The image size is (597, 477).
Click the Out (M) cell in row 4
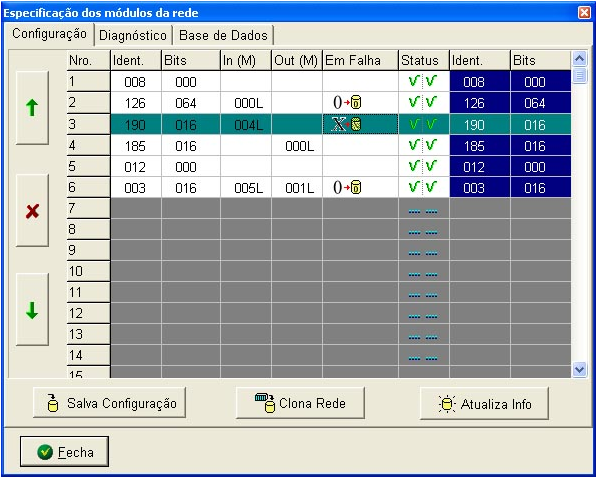pos(297,146)
